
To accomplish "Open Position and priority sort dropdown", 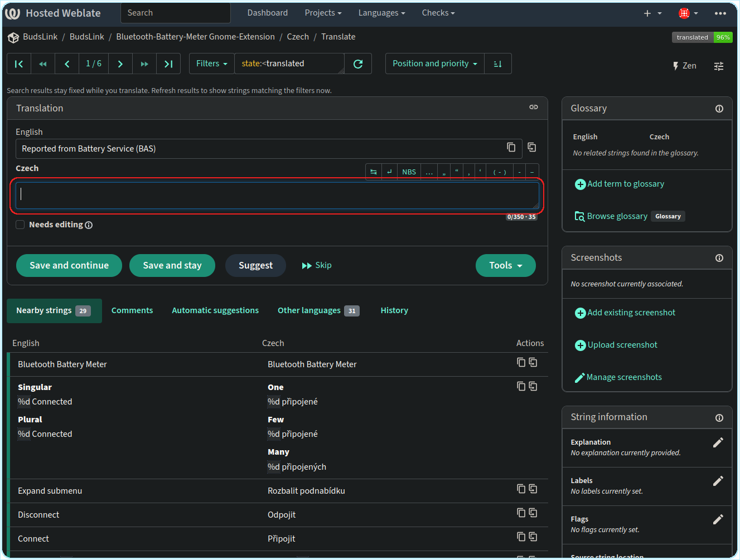I will (x=435, y=64).
